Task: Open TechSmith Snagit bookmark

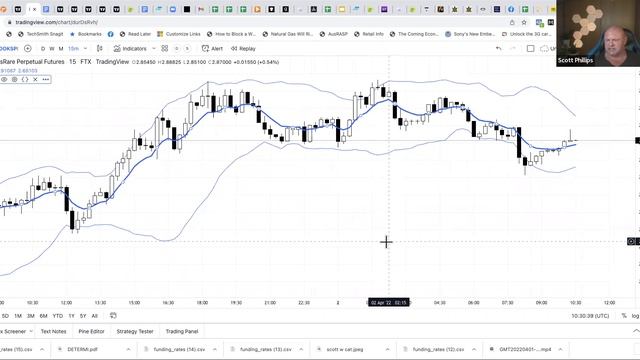Action: click(41, 34)
